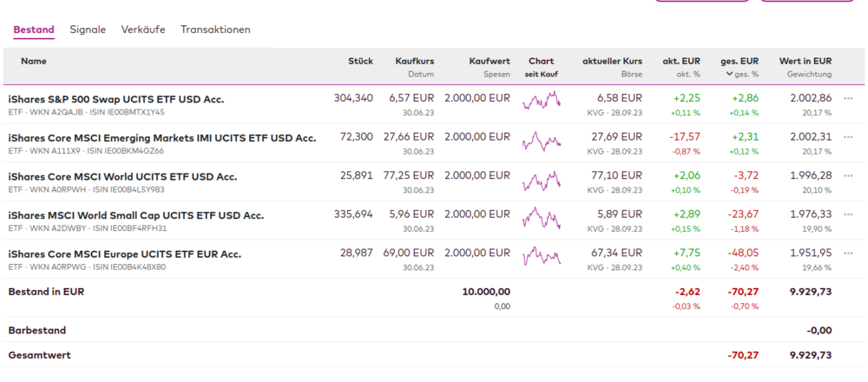868x382 pixels.
Task: Sort by aktueller Kurs column header
Action: coord(612,62)
